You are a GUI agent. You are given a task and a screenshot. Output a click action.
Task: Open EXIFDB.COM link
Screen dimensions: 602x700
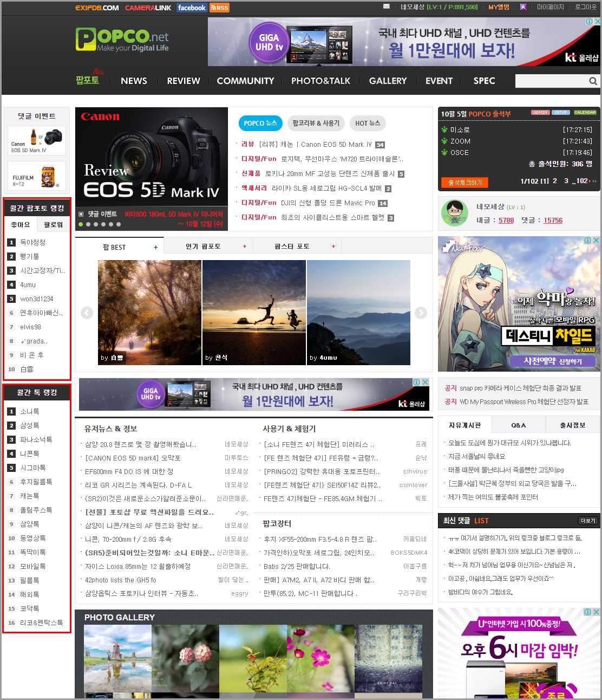pos(97,8)
